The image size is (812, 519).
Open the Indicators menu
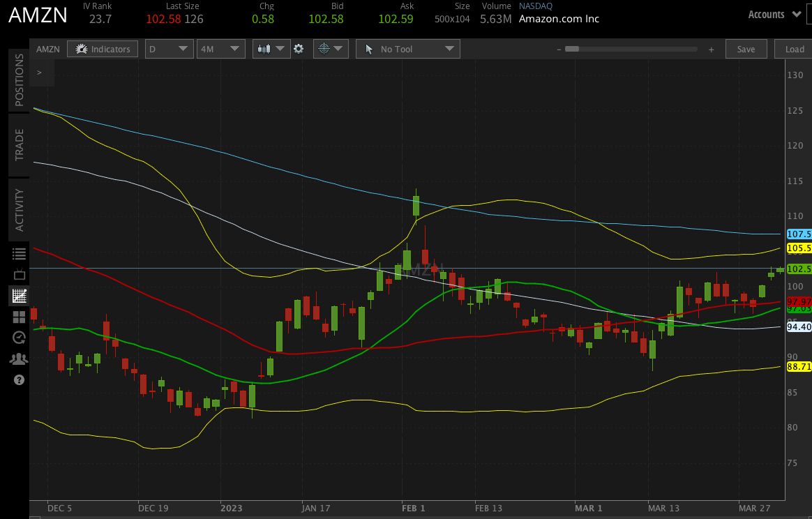(x=103, y=49)
